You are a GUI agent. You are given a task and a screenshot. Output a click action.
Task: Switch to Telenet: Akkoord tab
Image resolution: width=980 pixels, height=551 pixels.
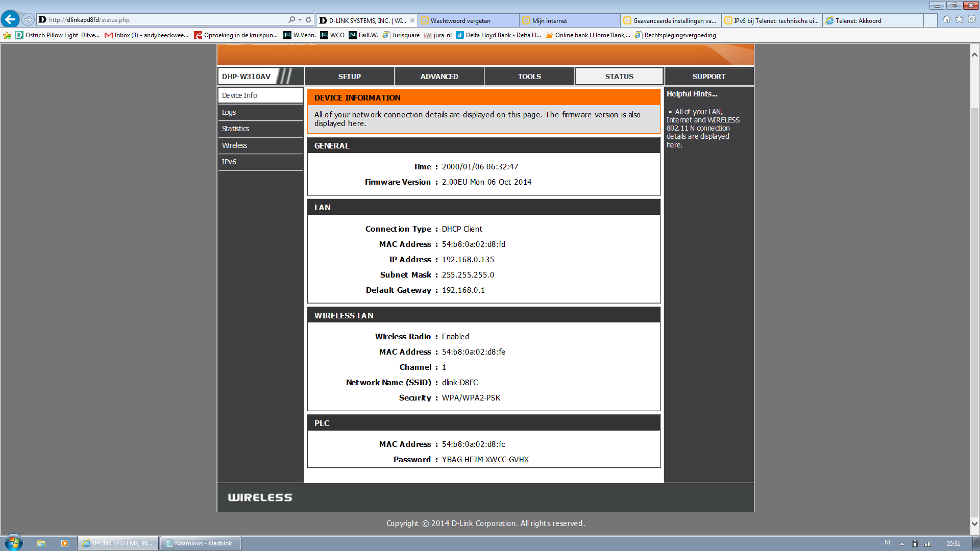(x=873, y=20)
